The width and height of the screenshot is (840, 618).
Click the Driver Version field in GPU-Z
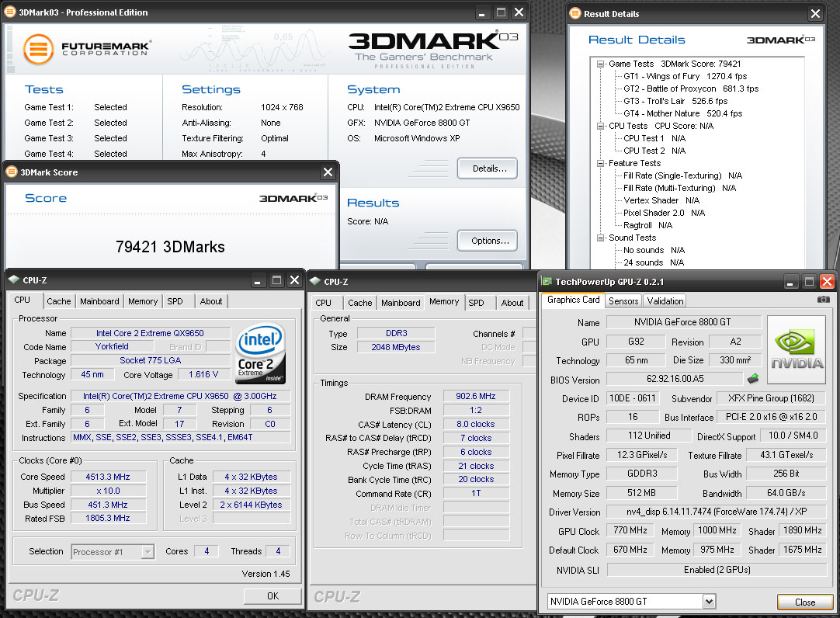coord(717,512)
